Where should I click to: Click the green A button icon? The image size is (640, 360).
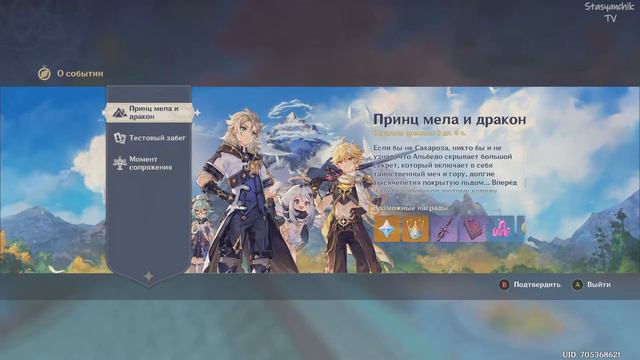click(x=577, y=284)
